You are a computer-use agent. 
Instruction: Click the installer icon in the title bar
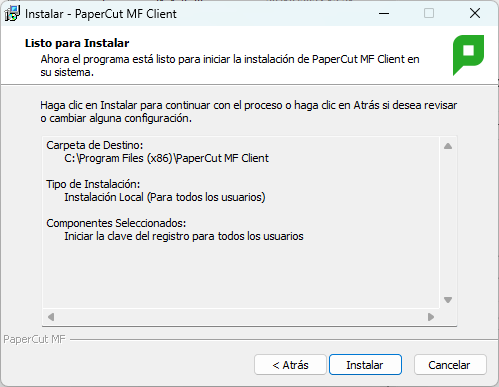point(12,14)
